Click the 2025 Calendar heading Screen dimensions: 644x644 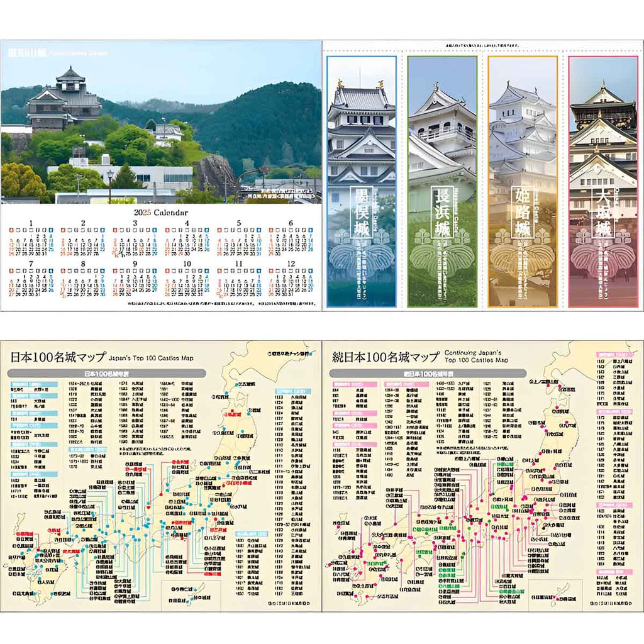(160, 212)
